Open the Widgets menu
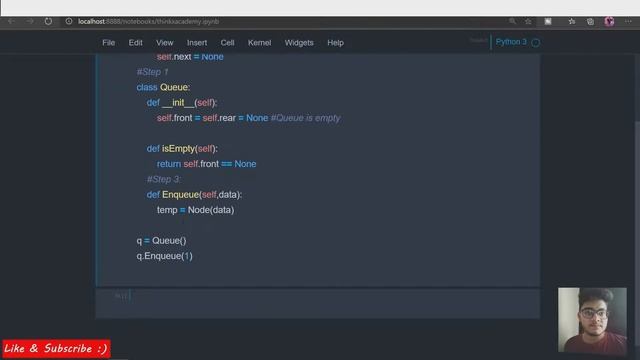 [299, 42]
